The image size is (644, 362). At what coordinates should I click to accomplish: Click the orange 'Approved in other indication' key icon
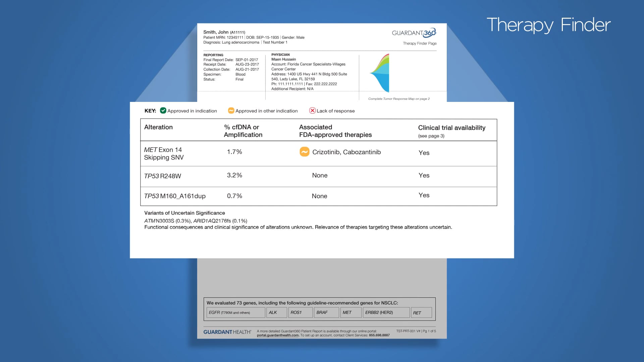click(231, 110)
